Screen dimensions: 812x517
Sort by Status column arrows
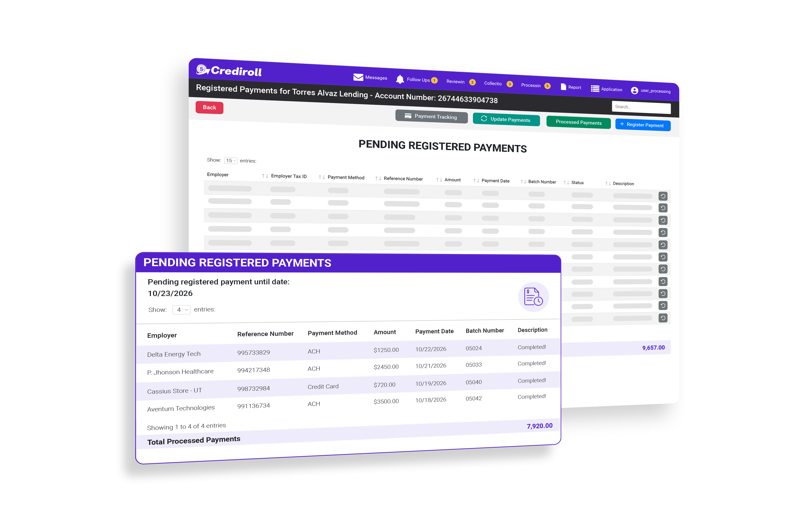coord(566,183)
